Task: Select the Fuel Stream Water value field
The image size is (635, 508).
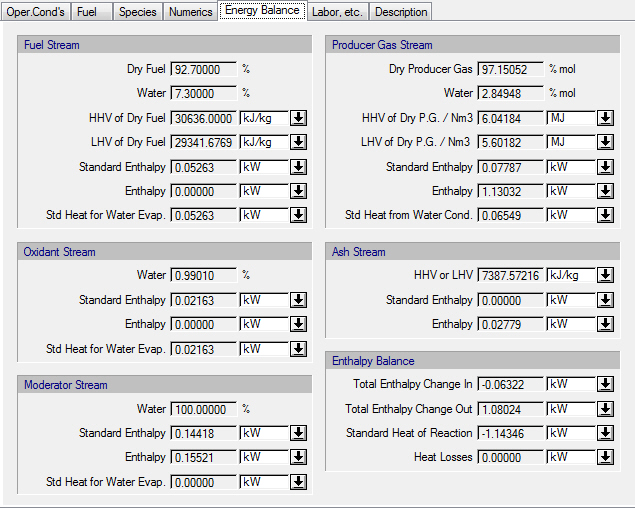Action: point(203,93)
